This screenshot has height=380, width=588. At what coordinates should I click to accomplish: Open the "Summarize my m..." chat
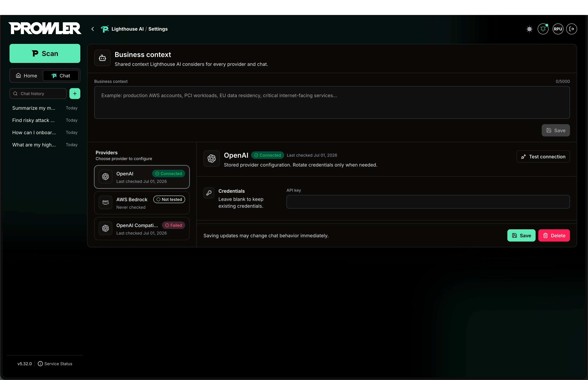pyautogui.click(x=45, y=108)
